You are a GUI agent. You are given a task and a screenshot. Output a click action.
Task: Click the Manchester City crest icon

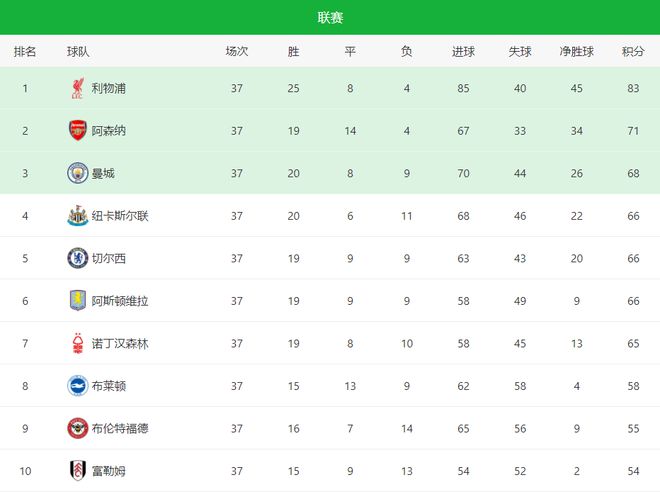point(77,174)
